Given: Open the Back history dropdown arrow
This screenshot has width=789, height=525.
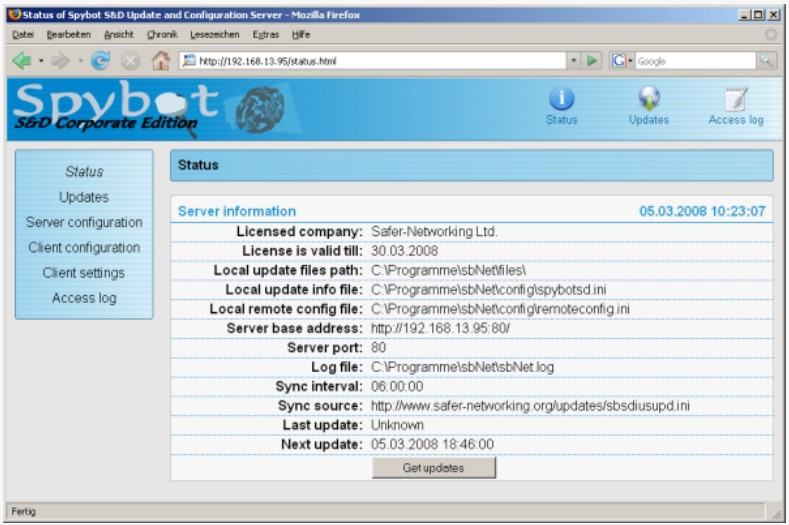Looking at the screenshot, I should click(41, 61).
